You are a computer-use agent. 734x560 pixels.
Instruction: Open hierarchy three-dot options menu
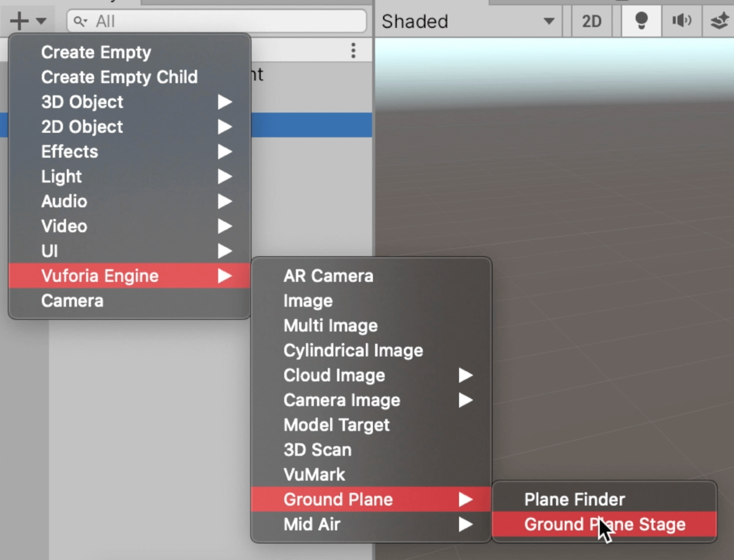(353, 51)
